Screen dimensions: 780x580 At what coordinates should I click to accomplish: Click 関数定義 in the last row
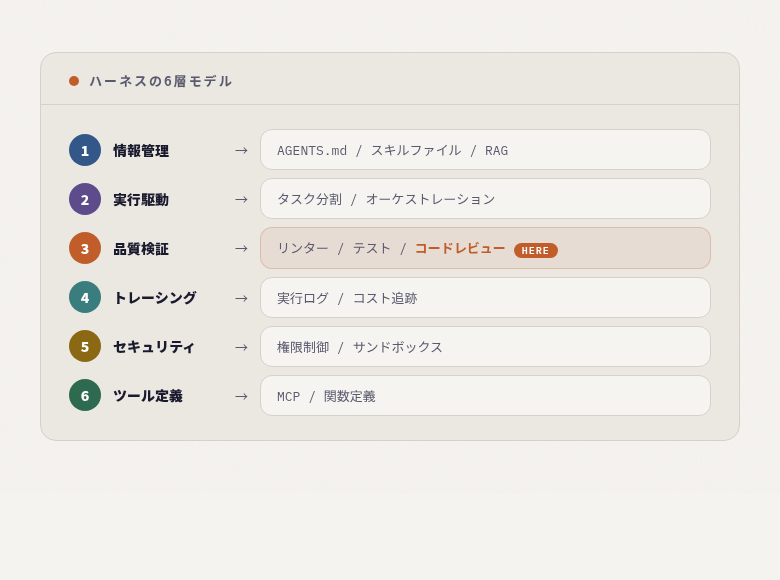(350, 396)
